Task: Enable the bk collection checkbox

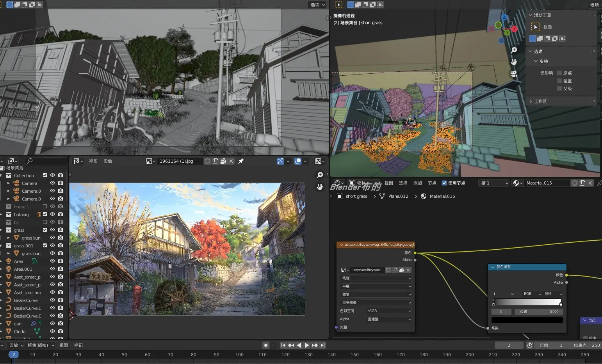Action: pos(45,222)
